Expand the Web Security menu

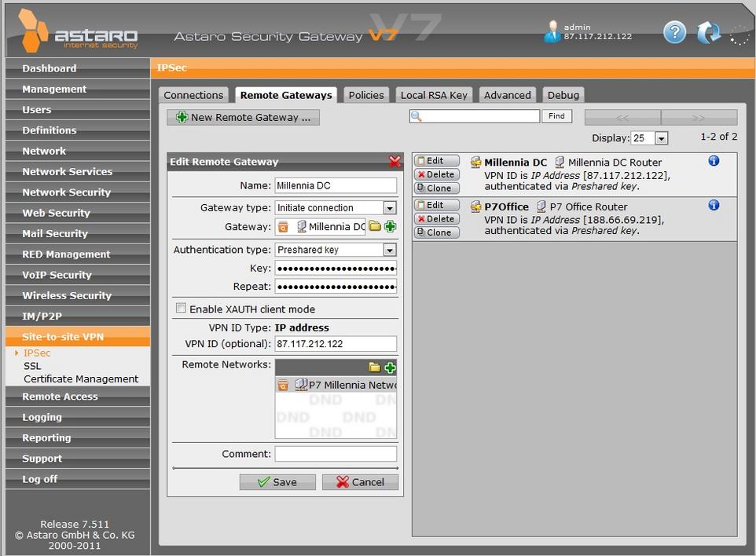click(78, 213)
